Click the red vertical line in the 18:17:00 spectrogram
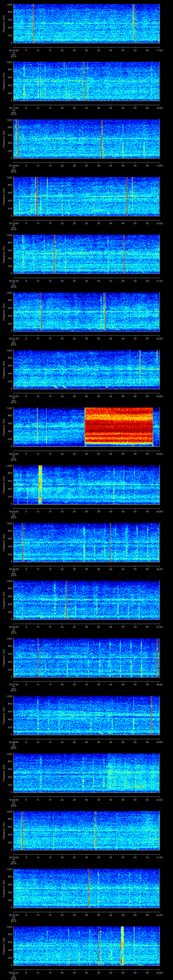 84,81
